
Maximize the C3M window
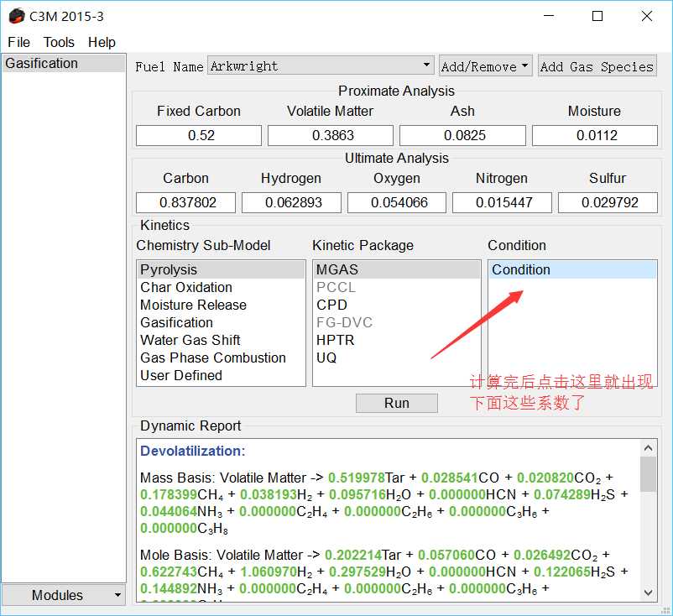coord(597,16)
